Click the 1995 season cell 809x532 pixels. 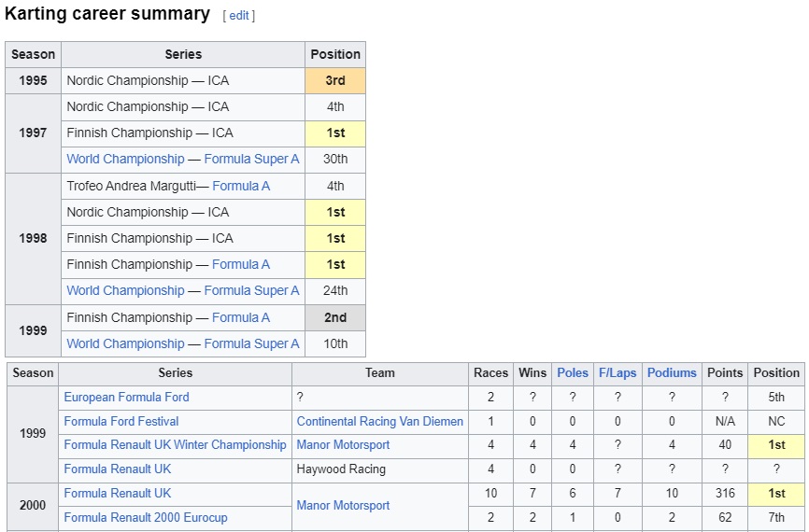[x=33, y=80]
